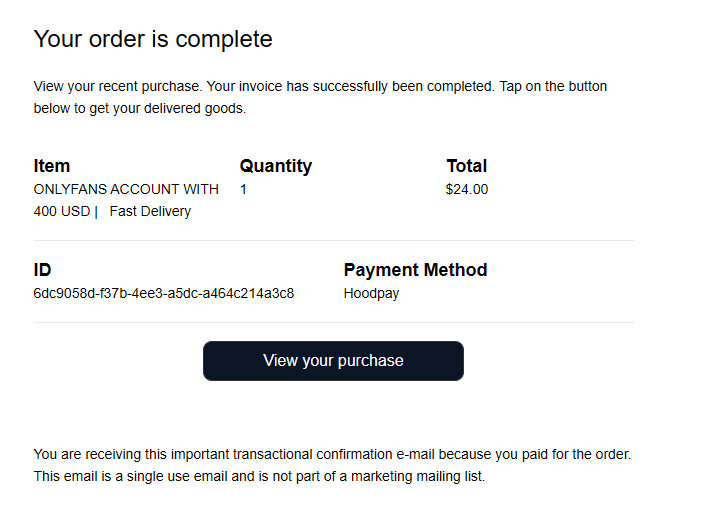Click the $24.00 total amount
This screenshot has height=505, width=722.
(x=467, y=189)
